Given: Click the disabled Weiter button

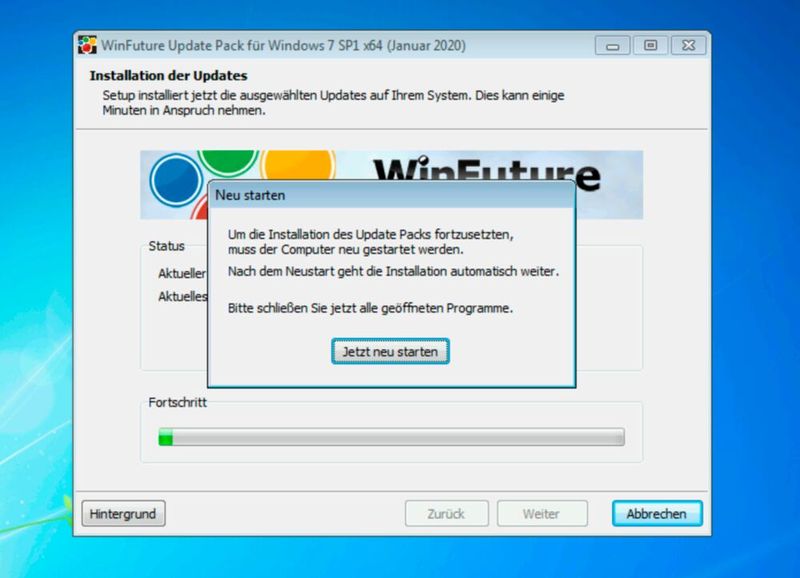Looking at the screenshot, I should click(x=542, y=513).
